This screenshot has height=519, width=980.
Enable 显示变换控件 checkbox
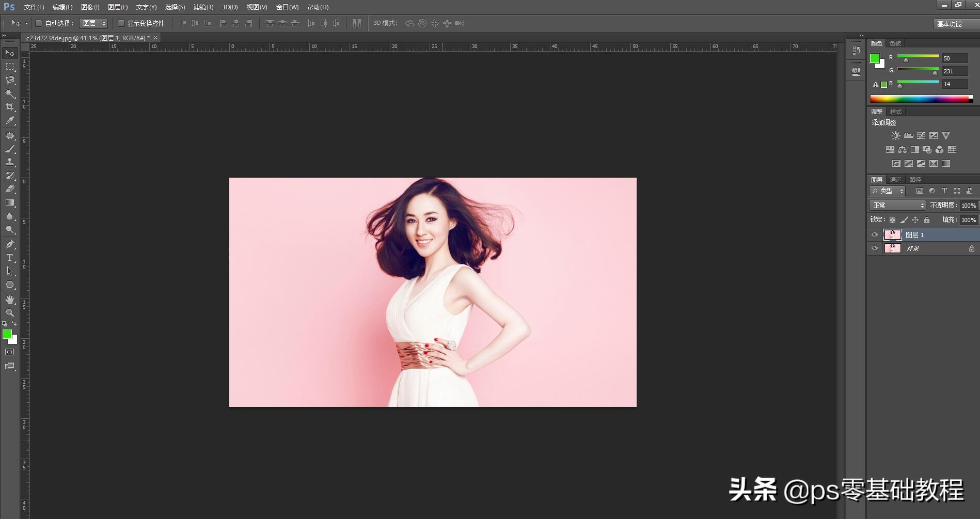click(x=121, y=23)
